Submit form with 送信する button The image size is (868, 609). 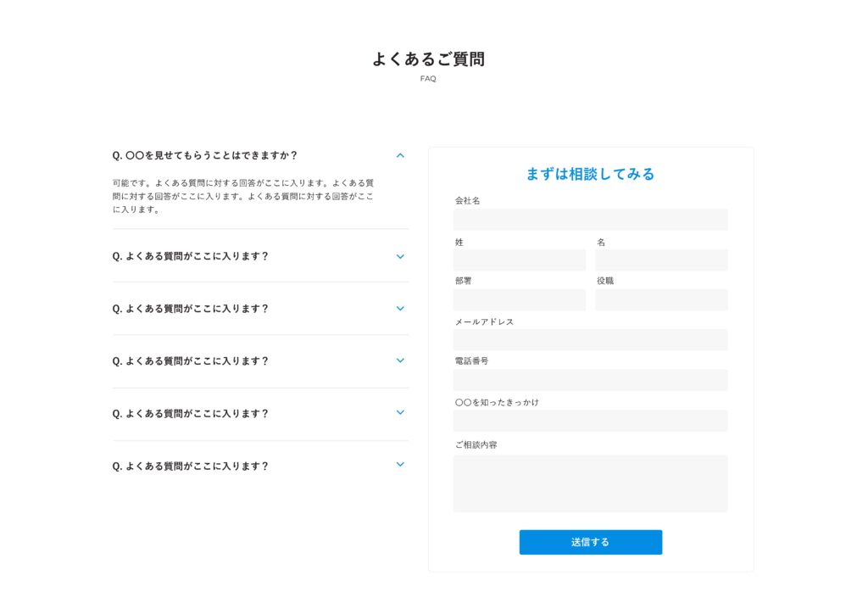tap(590, 542)
